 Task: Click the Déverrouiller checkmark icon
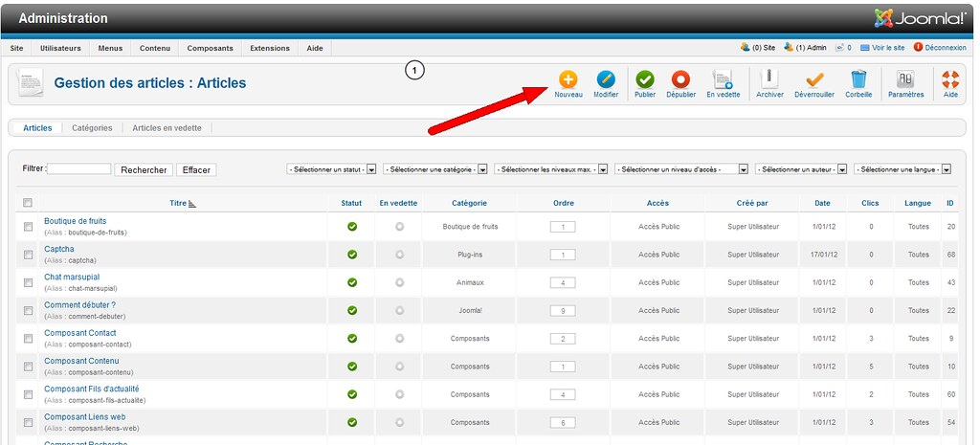tap(814, 79)
